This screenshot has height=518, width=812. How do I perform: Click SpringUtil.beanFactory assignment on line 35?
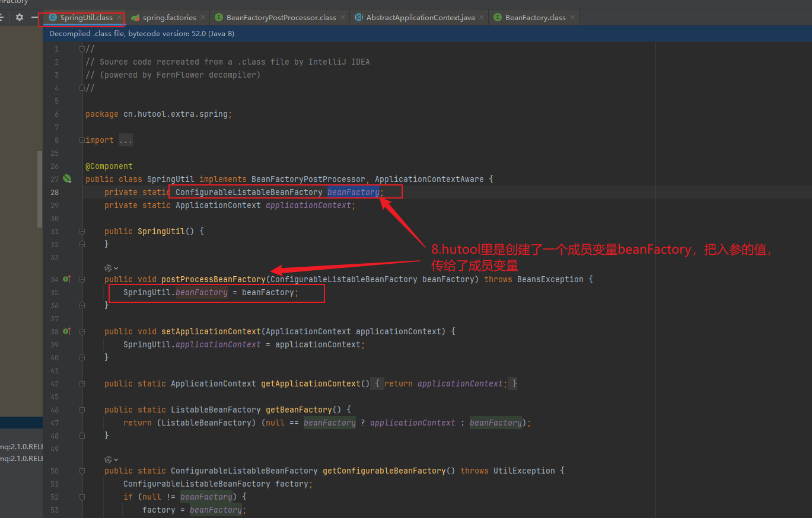point(211,292)
